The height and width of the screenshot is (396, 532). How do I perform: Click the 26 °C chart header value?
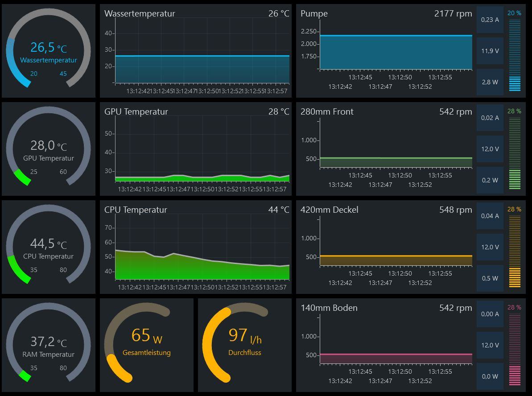[x=279, y=13]
